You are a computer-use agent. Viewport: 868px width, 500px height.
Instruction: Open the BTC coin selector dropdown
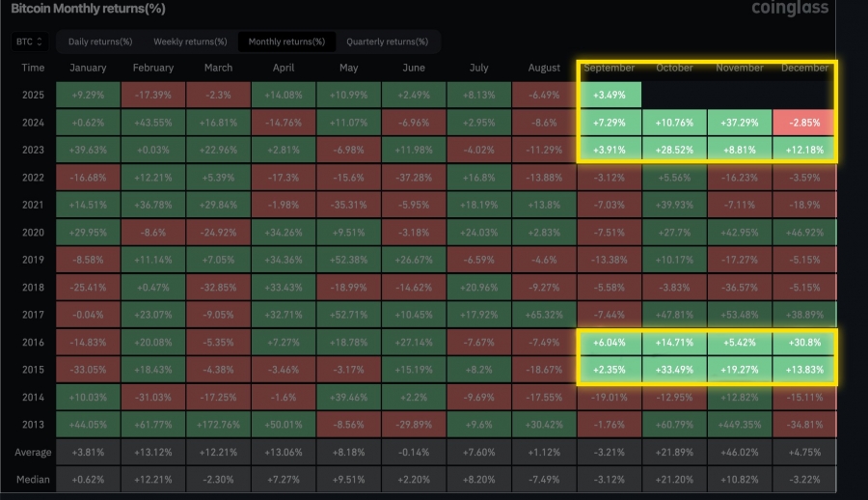(29, 42)
